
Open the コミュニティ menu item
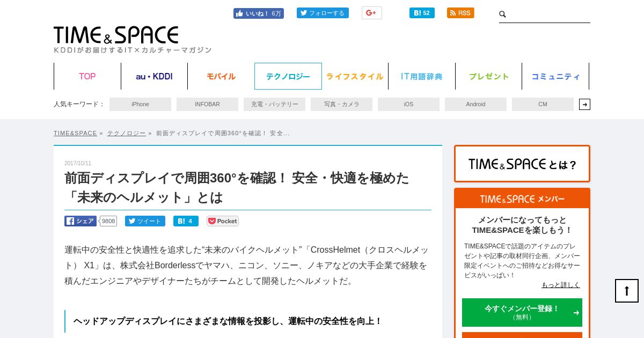pos(555,76)
